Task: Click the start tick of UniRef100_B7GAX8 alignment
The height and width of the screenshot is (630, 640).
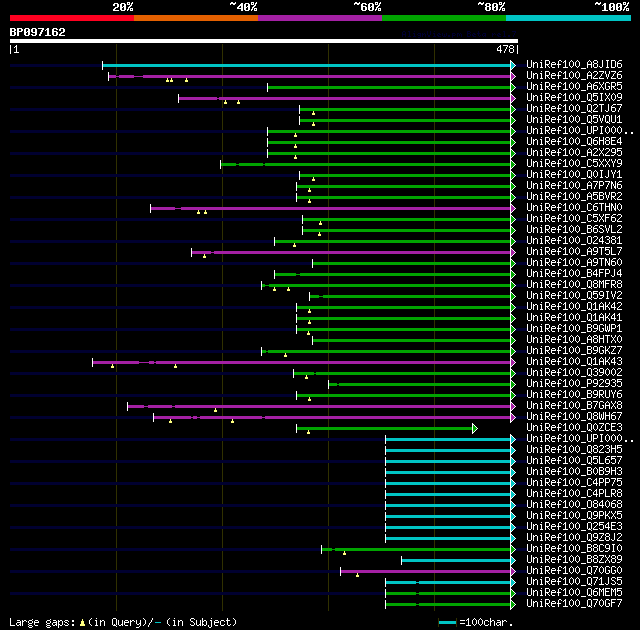Action: coord(128,406)
